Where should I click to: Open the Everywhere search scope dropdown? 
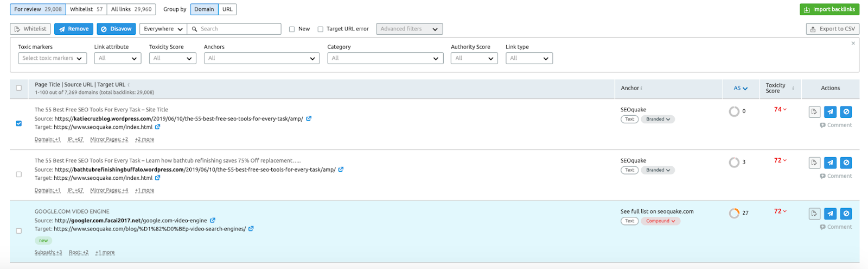pos(163,29)
